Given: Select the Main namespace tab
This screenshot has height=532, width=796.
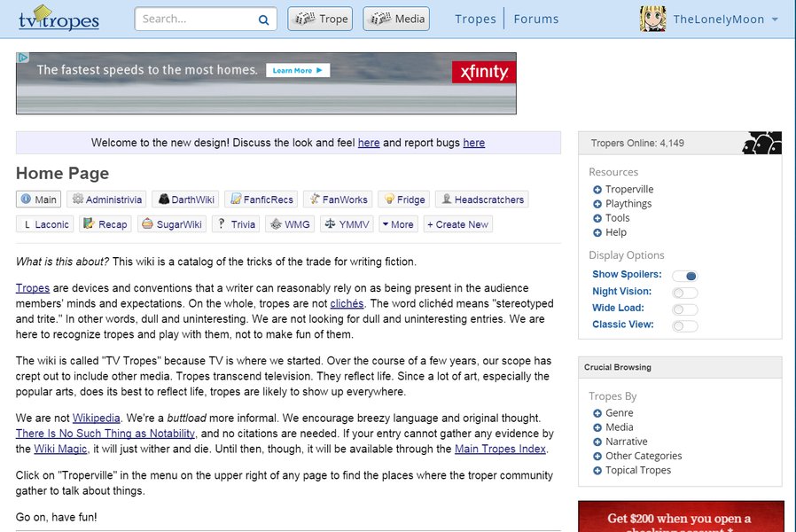Looking at the screenshot, I should pyautogui.click(x=39, y=199).
